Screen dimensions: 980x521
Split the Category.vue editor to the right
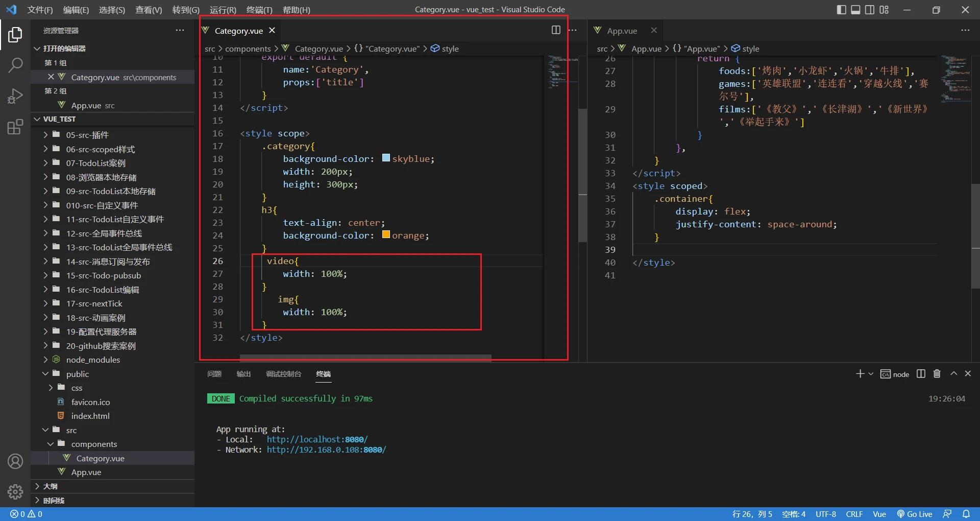tap(556, 30)
